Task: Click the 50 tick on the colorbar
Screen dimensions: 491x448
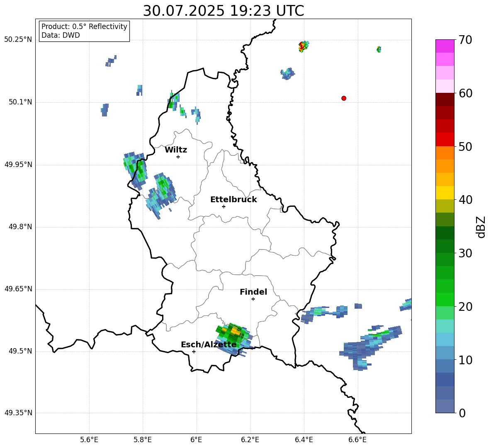Action: coord(465,147)
